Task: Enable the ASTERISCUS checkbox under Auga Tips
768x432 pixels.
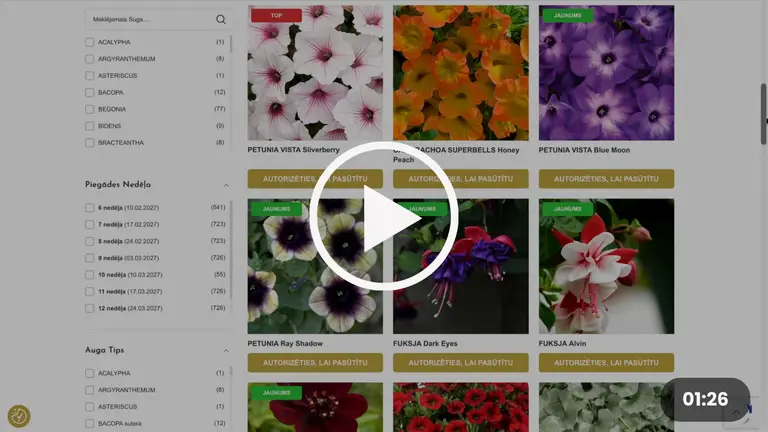Action: tap(90, 407)
